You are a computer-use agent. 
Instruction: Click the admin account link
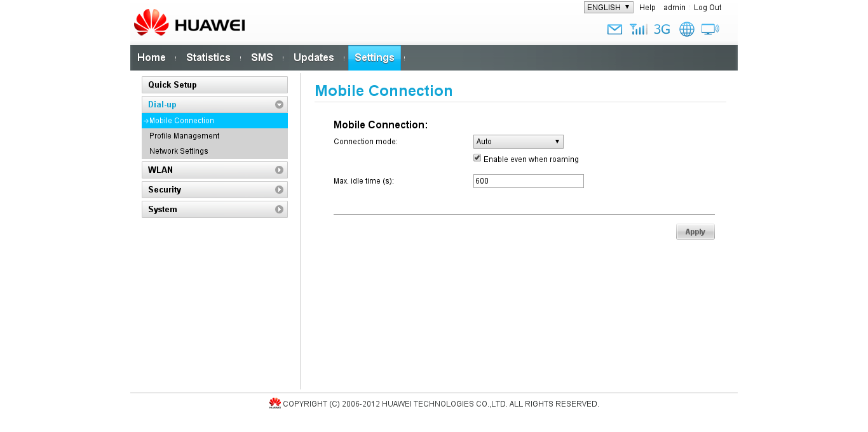(x=674, y=8)
